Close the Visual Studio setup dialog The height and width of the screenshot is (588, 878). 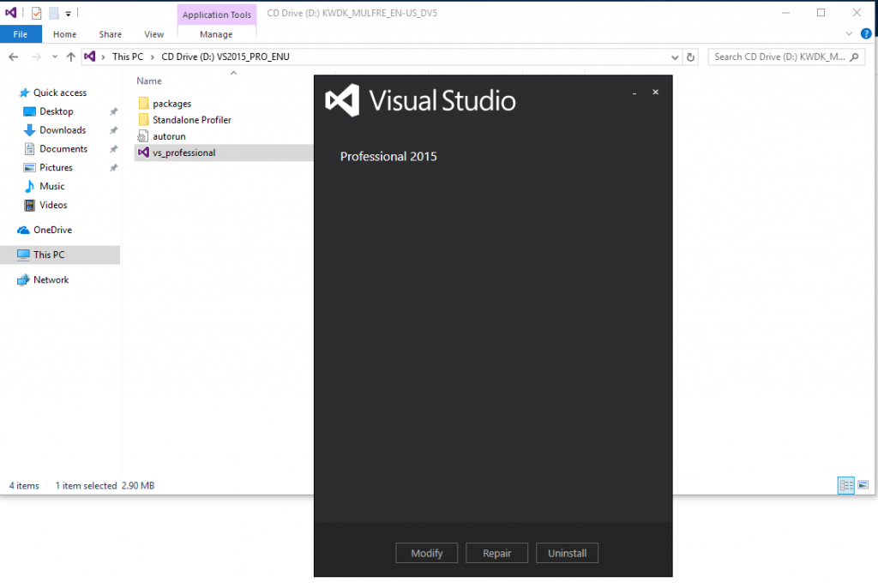click(655, 92)
